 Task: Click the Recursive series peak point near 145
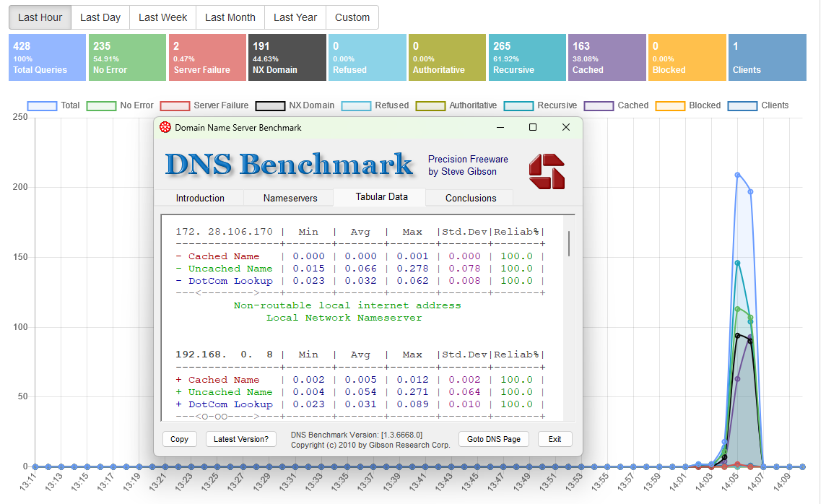pyautogui.click(x=737, y=263)
